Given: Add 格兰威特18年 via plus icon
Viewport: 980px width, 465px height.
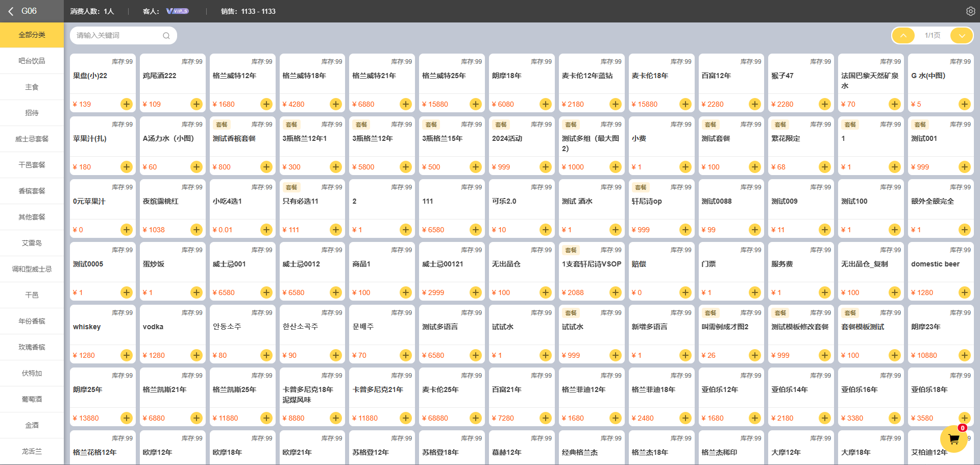Looking at the screenshot, I should tap(336, 104).
